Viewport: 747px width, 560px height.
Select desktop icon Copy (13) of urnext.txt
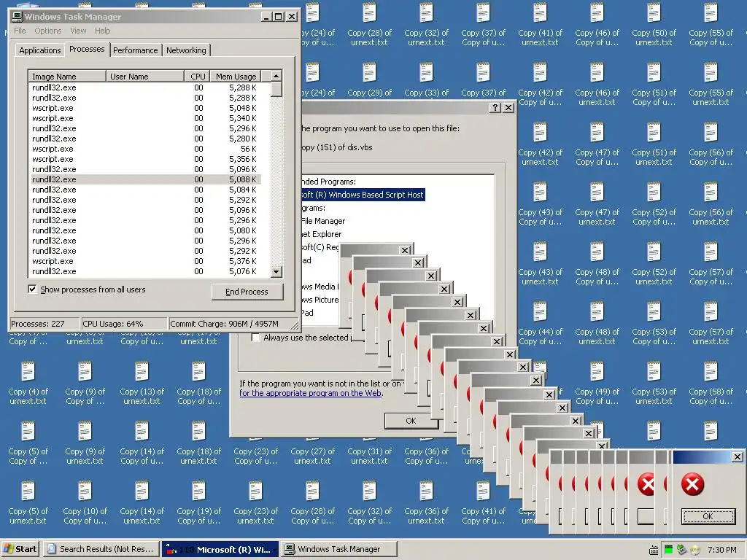click(142, 382)
